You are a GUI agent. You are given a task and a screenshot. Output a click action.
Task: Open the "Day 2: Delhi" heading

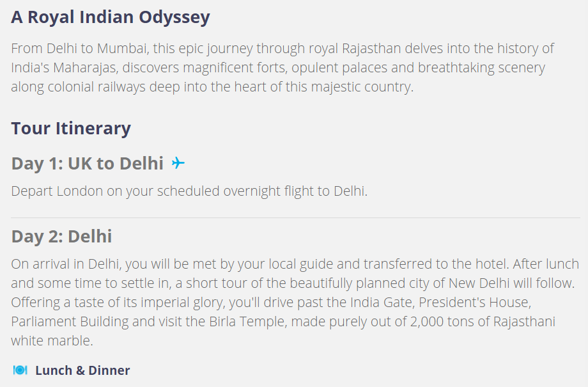pos(61,237)
